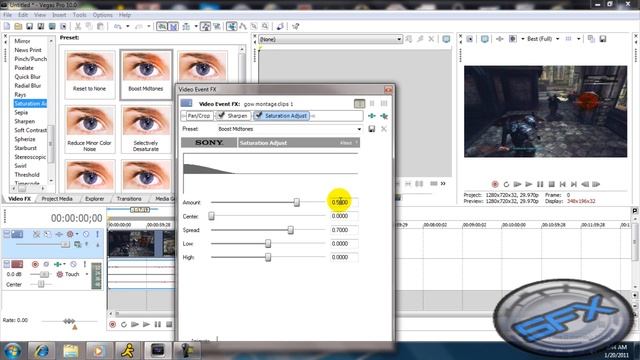Choose the Reduce Minor Color Noise preset
Image resolution: width=640 pixels, height=360 pixels.
tap(89, 129)
